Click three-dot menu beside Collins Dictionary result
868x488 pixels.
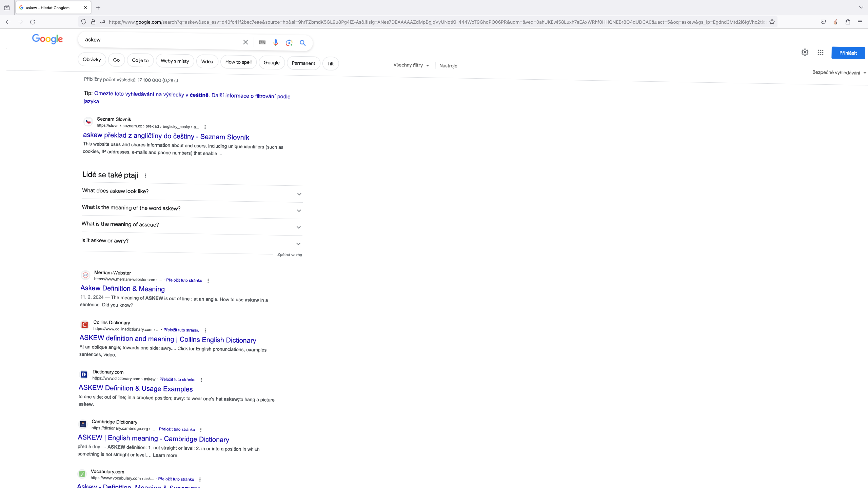(205, 330)
